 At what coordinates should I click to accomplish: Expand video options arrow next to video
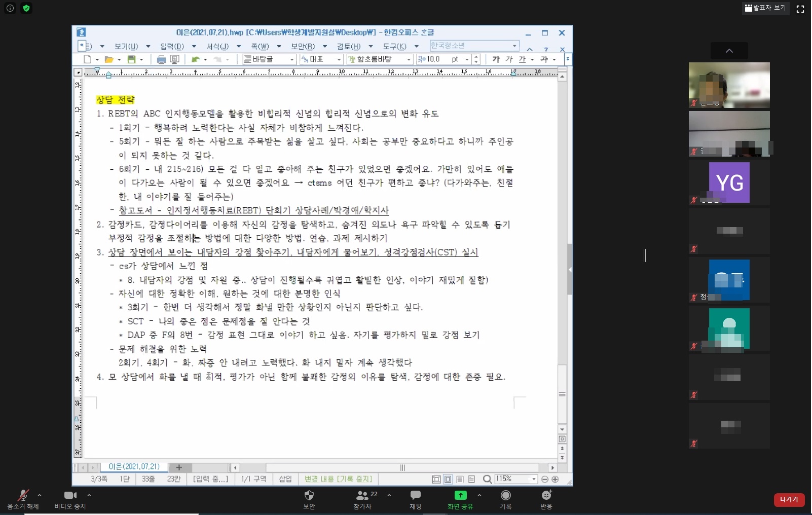(89, 495)
